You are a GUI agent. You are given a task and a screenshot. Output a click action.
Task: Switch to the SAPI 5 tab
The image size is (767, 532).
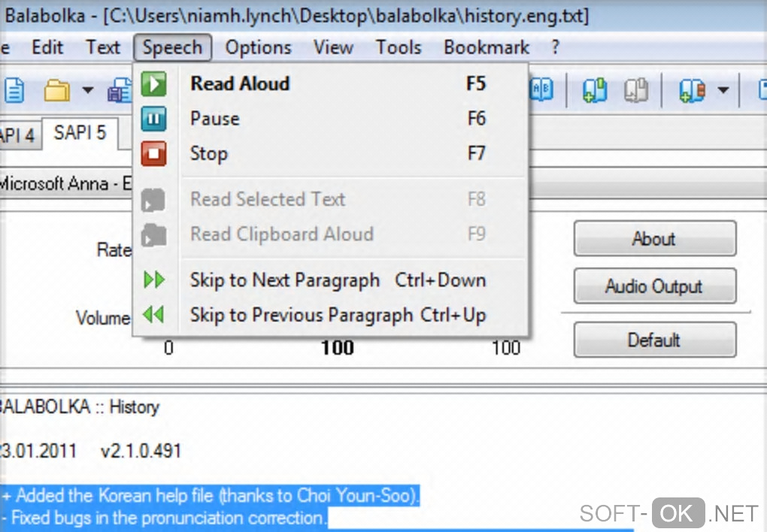pyautogui.click(x=80, y=133)
